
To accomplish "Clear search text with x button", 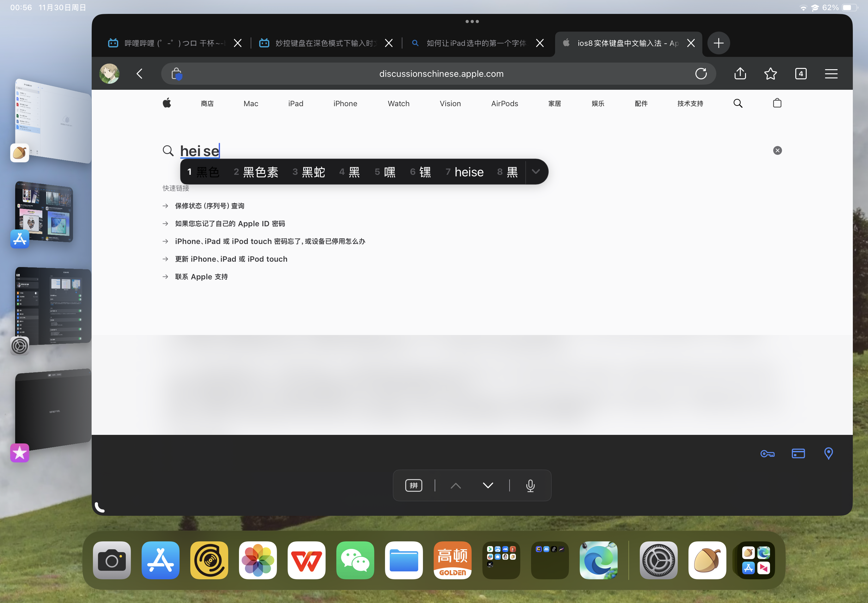I will coord(777,150).
